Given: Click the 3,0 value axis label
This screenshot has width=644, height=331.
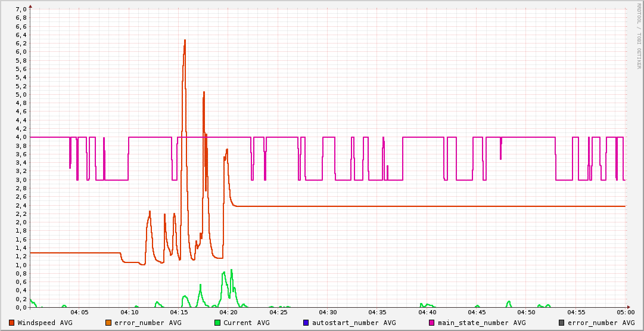Looking at the screenshot, I should (21, 180).
